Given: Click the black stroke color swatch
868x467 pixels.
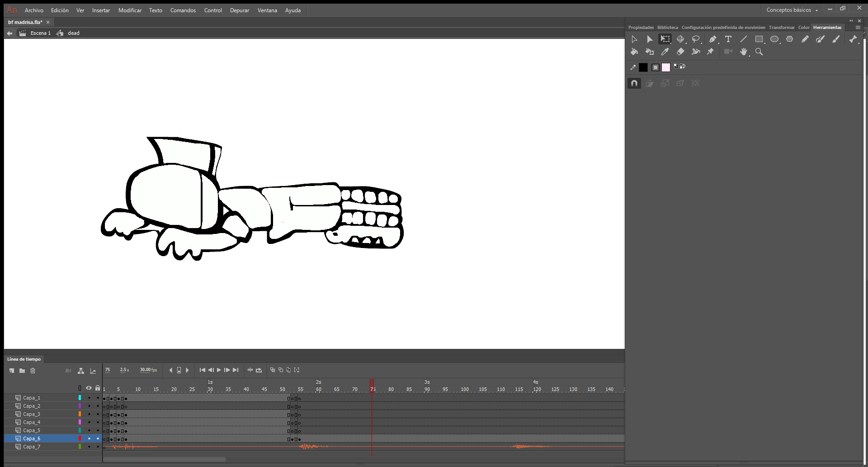Looking at the screenshot, I should pyautogui.click(x=643, y=67).
